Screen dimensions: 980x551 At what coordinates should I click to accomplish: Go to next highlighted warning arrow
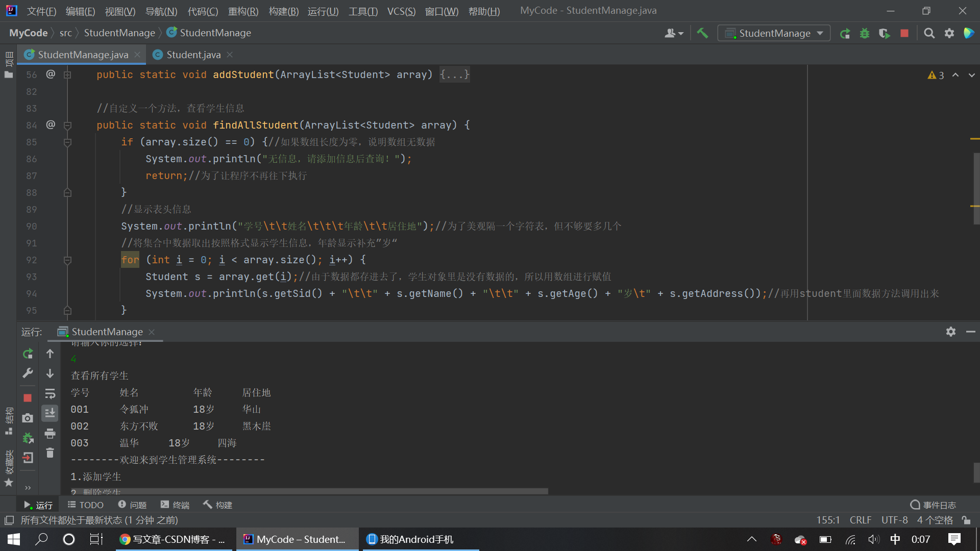point(972,75)
